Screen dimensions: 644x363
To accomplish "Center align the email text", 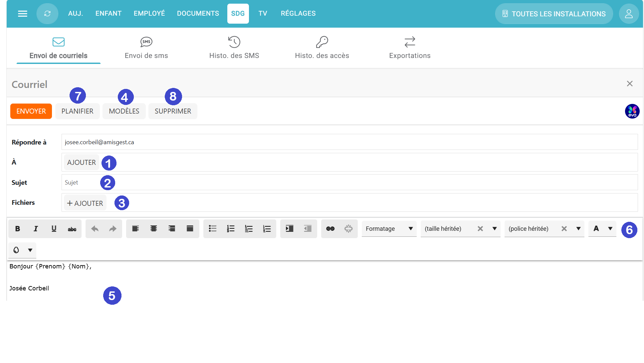I will click(153, 229).
